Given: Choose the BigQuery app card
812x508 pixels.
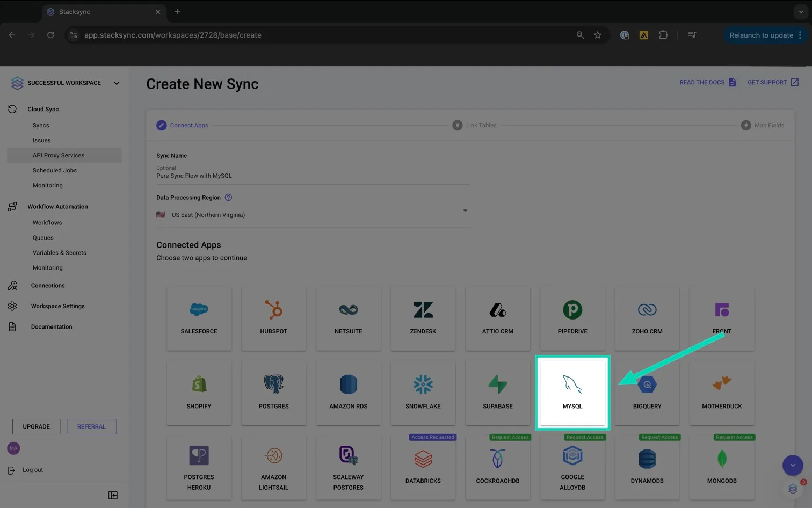Looking at the screenshot, I should click(x=647, y=393).
